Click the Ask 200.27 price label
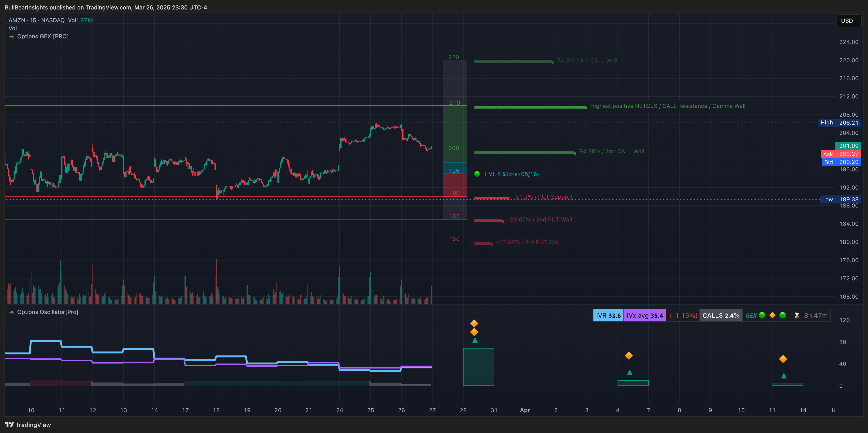 pos(841,154)
